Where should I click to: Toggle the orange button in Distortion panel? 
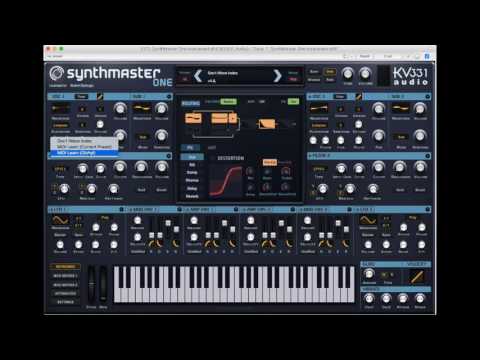pyautogui.click(x=269, y=162)
